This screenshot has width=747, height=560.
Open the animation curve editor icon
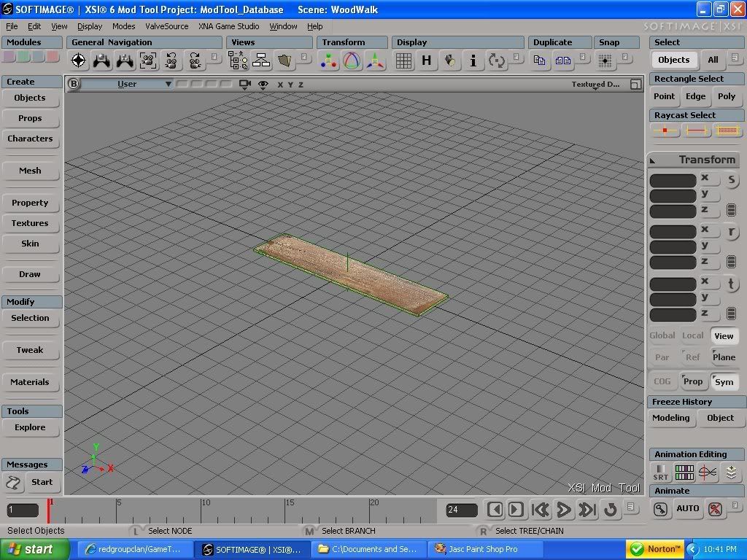(708, 472)
